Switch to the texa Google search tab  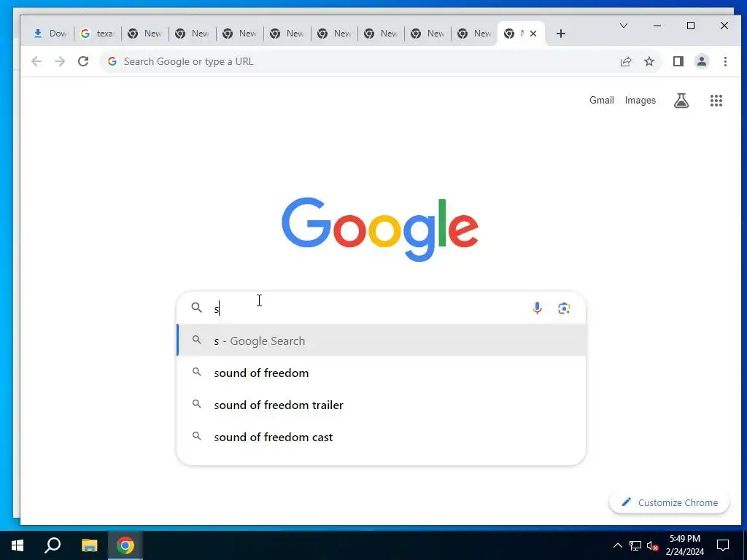(98, 34)
